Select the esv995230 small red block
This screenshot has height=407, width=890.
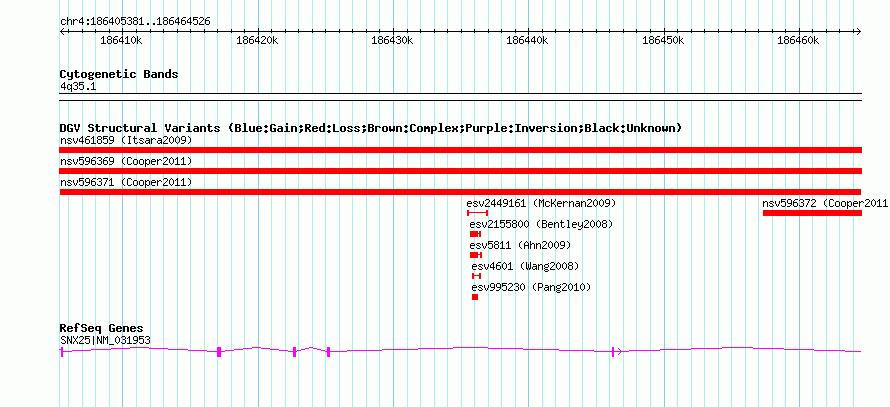coord(475,297)
